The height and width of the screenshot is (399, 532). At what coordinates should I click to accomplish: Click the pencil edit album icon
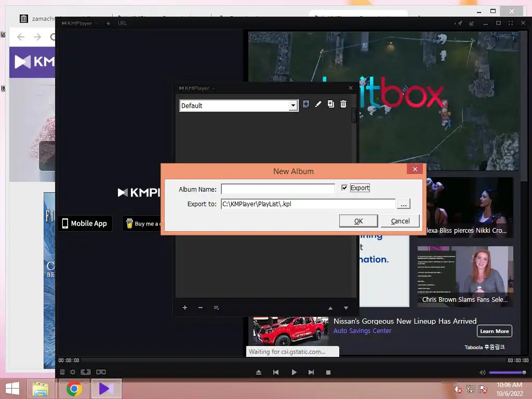(318, 104)
